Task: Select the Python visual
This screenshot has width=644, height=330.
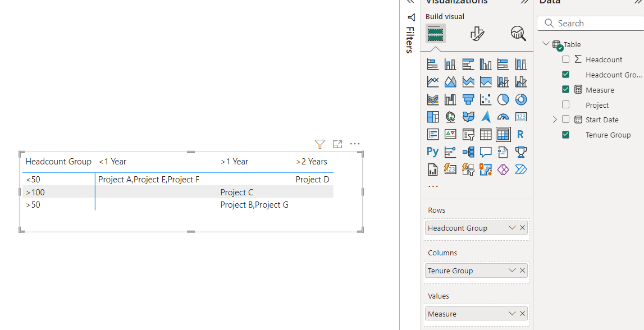Action: pyautogui.click(x=433, y=152)
